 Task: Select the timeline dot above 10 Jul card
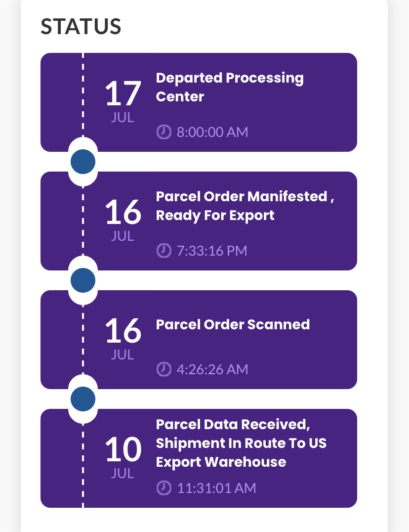point(83,399)
